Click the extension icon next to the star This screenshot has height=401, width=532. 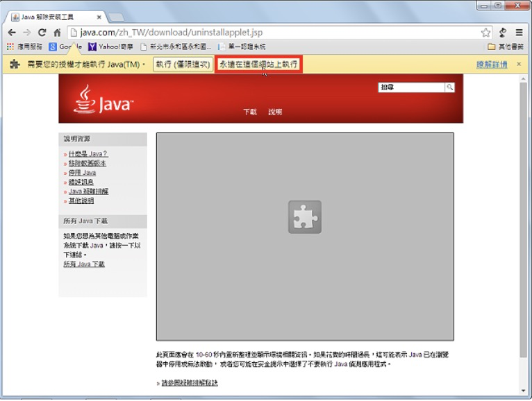[503, 33]
